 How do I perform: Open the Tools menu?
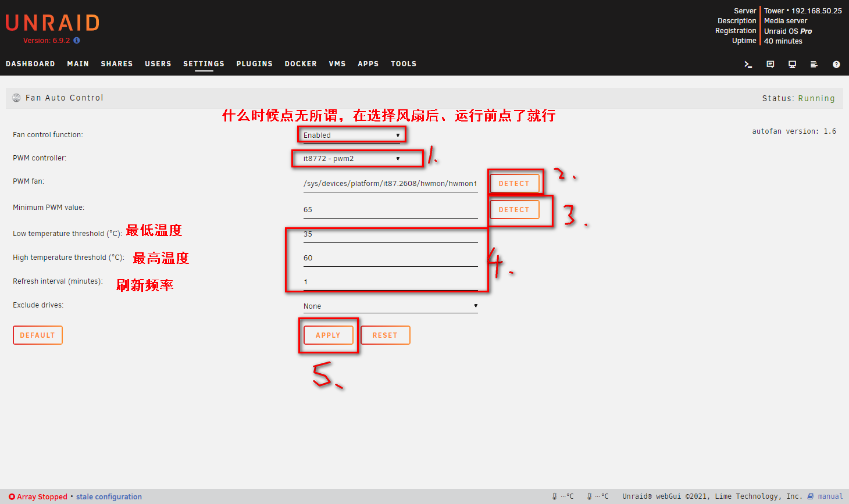[404, 64]
